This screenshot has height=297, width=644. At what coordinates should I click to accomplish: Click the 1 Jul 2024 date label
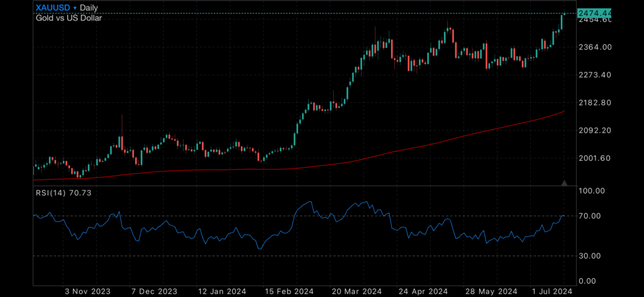click(x=552, y=291)
